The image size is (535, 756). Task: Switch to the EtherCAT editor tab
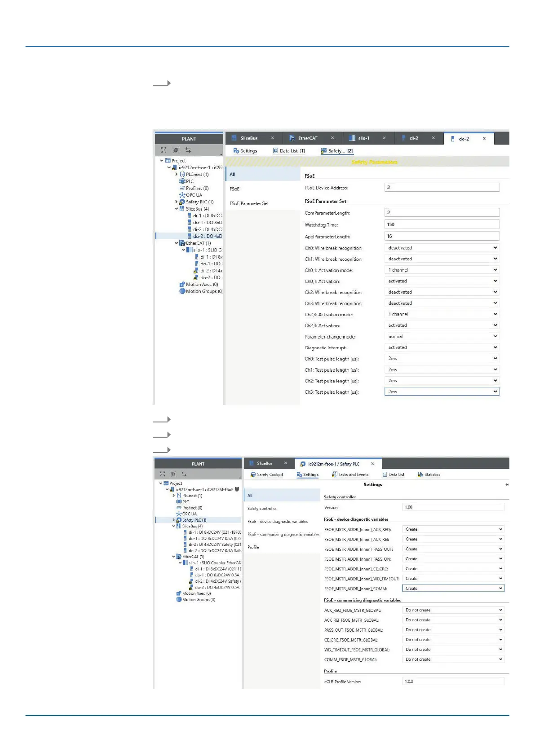point(307,138)
